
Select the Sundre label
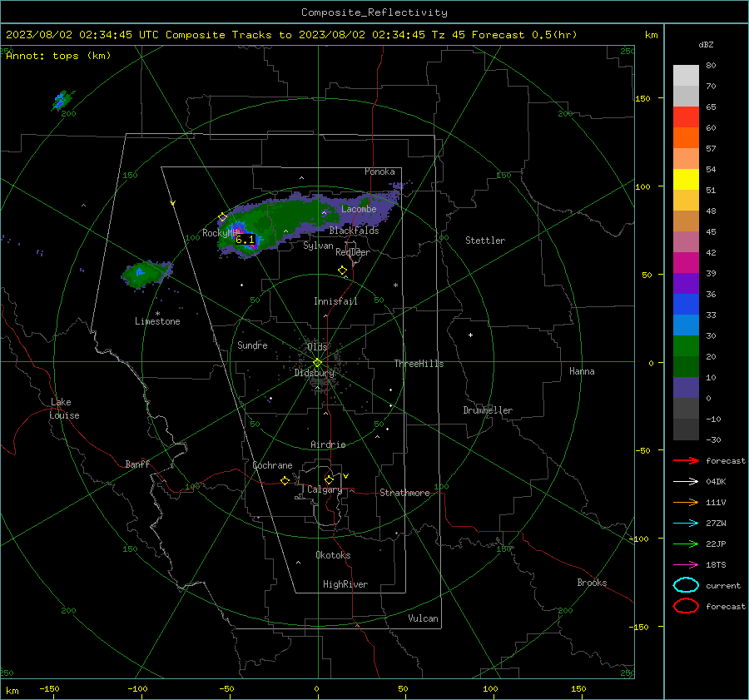(x=252, y=345)
